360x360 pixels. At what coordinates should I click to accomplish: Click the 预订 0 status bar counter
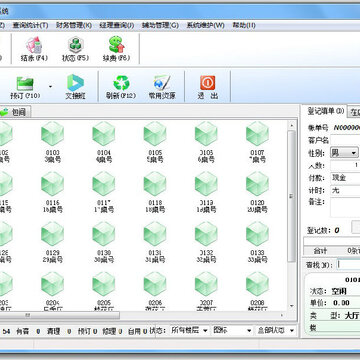(87, 331)
